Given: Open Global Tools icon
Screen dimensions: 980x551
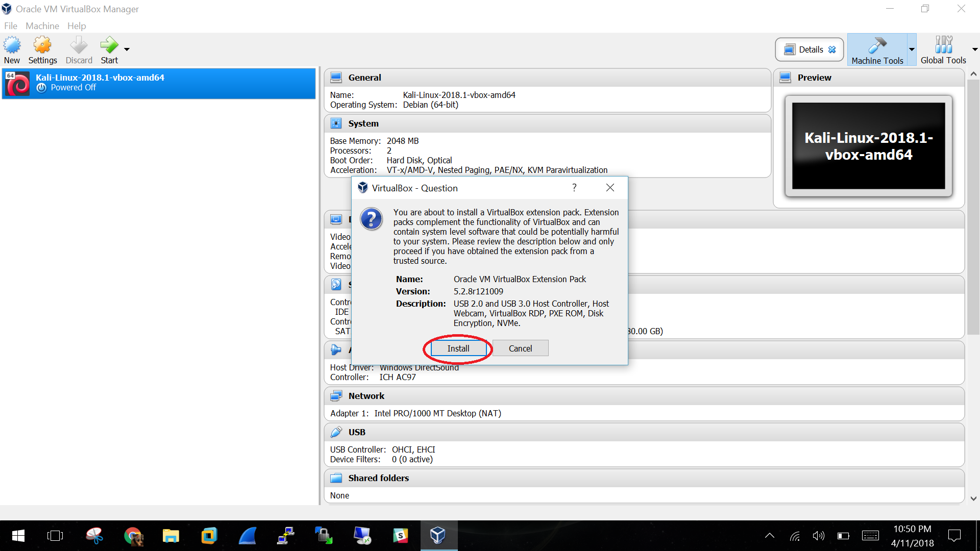Looking at the screenshot, I should [943, 45].
